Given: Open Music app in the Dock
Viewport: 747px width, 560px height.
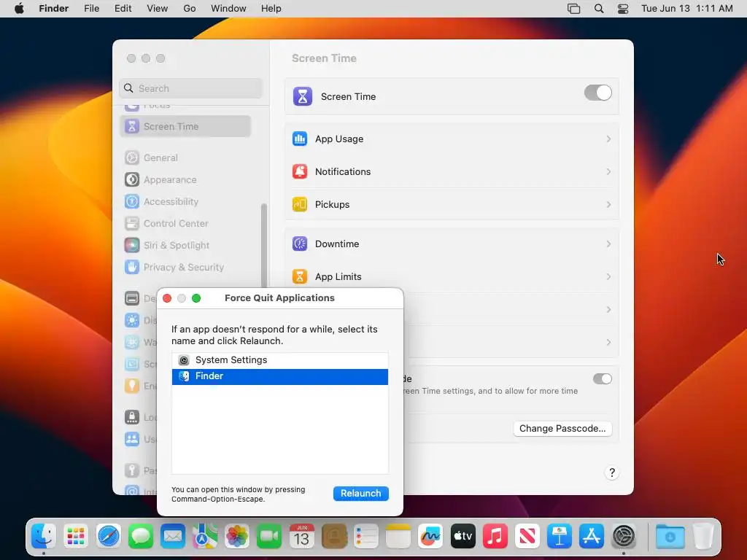Looking at the screenshot, I should 495,537.
